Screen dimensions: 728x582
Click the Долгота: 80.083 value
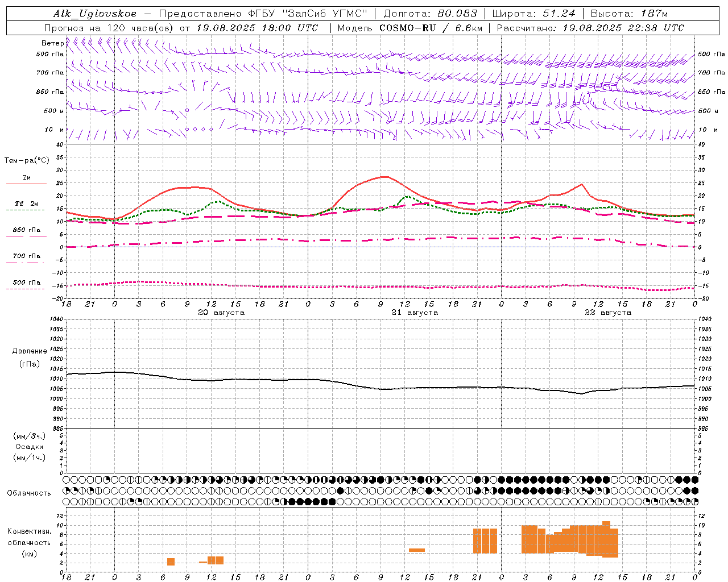[431, 14]
